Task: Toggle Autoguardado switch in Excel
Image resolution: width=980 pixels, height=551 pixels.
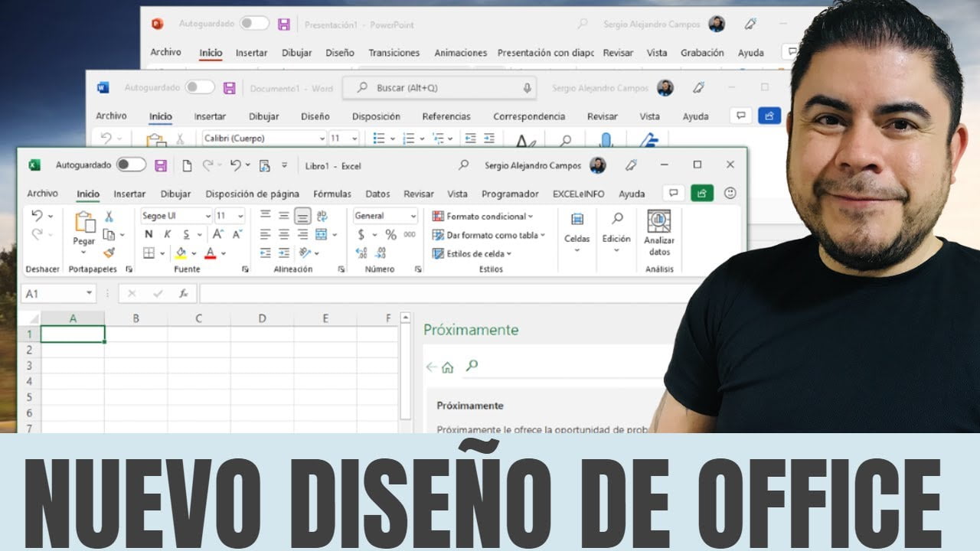Action: (131, 165)
